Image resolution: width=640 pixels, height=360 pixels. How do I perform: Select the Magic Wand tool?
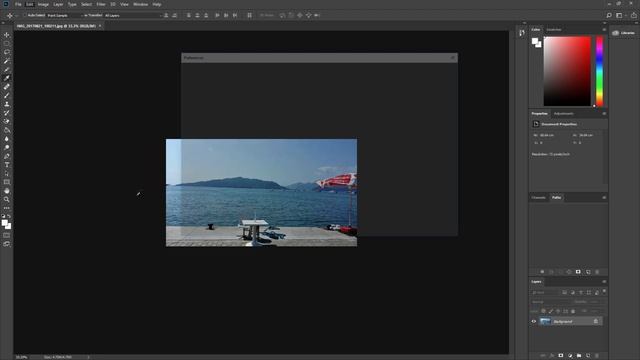(x=7, y=61)
